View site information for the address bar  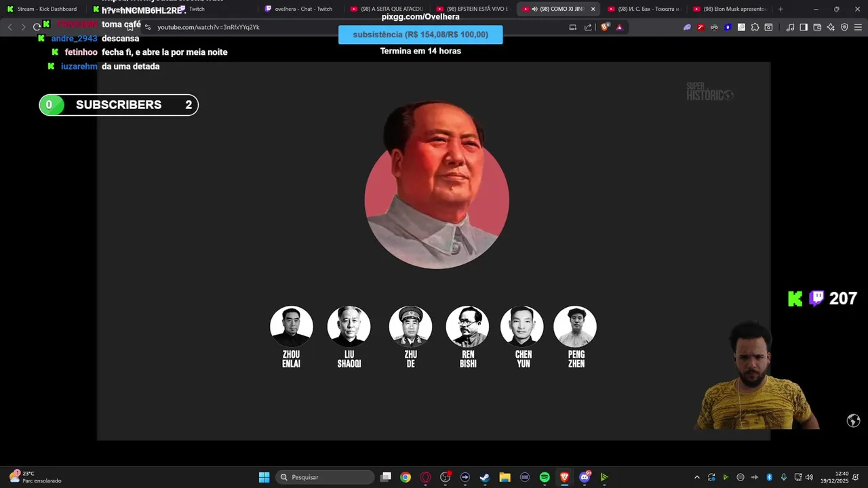click(x=148, y=27)
